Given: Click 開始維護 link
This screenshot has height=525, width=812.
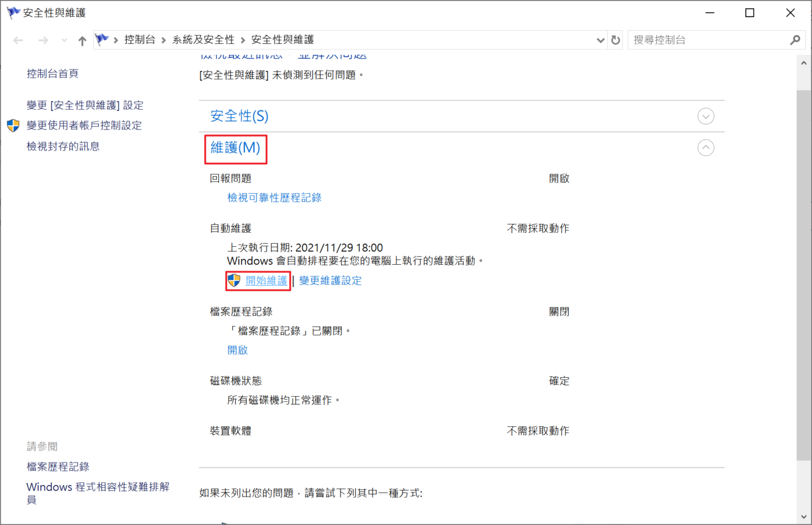Looking at the screenshot, I should click(267, 281).
